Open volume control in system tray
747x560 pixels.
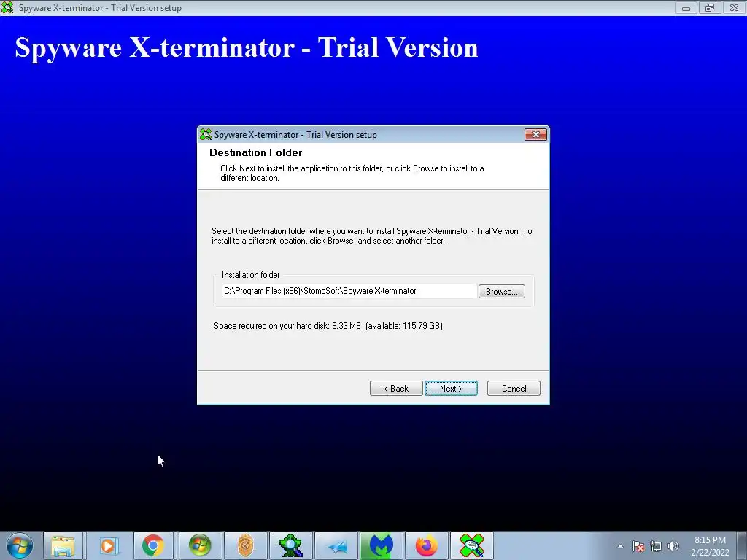coord(673,546)
